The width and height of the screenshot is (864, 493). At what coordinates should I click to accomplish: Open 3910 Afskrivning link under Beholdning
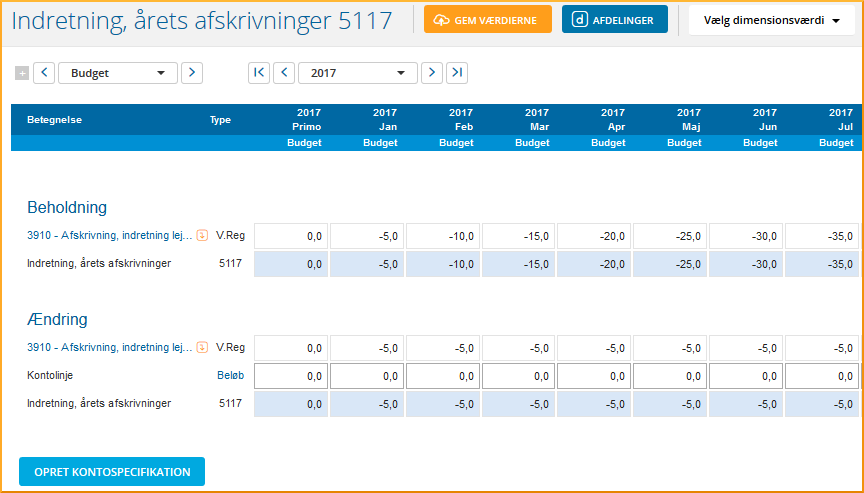click(x=109, y=236)
